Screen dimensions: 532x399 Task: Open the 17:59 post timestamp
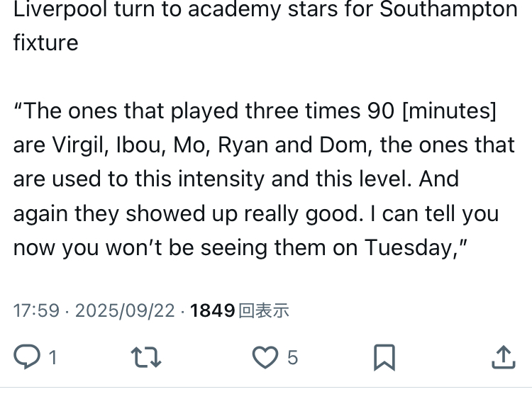(36, 310)
